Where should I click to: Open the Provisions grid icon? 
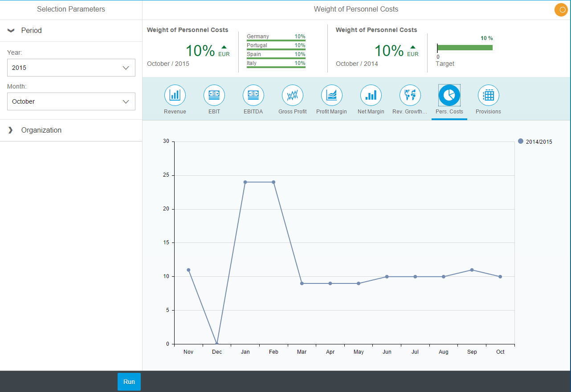coord(489,95)
